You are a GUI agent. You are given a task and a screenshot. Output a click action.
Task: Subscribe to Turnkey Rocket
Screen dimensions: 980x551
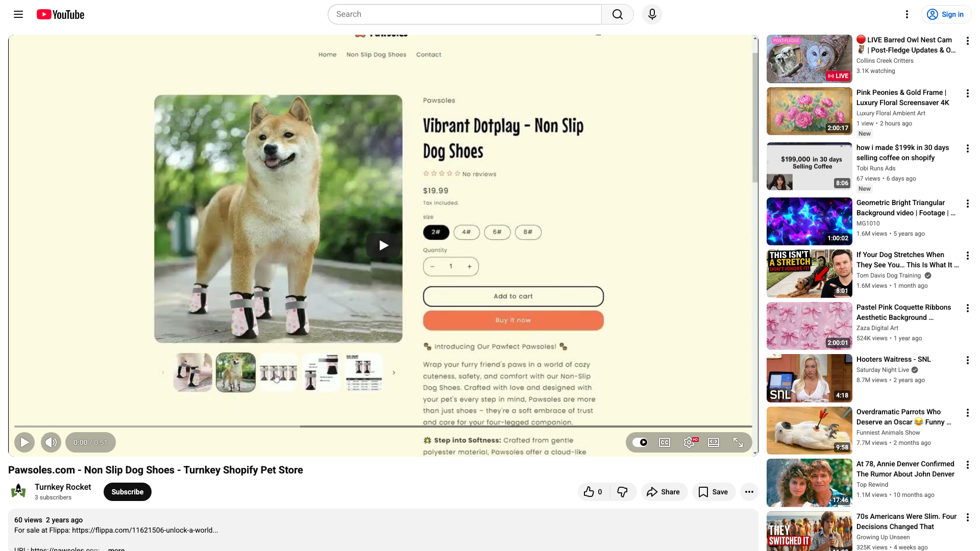tap(128, 492)
